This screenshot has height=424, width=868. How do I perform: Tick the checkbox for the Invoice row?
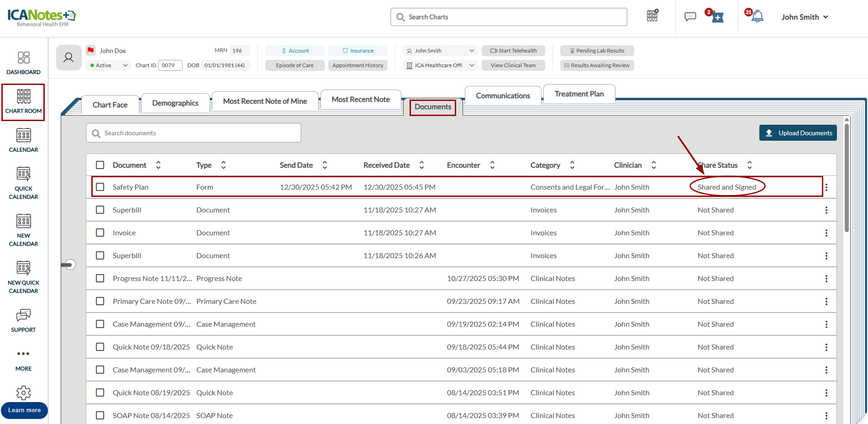(x=100, y=233)
